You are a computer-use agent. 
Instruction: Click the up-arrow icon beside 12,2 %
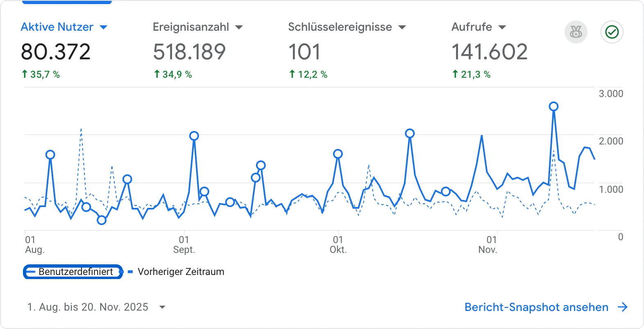(x=292, y=74)
